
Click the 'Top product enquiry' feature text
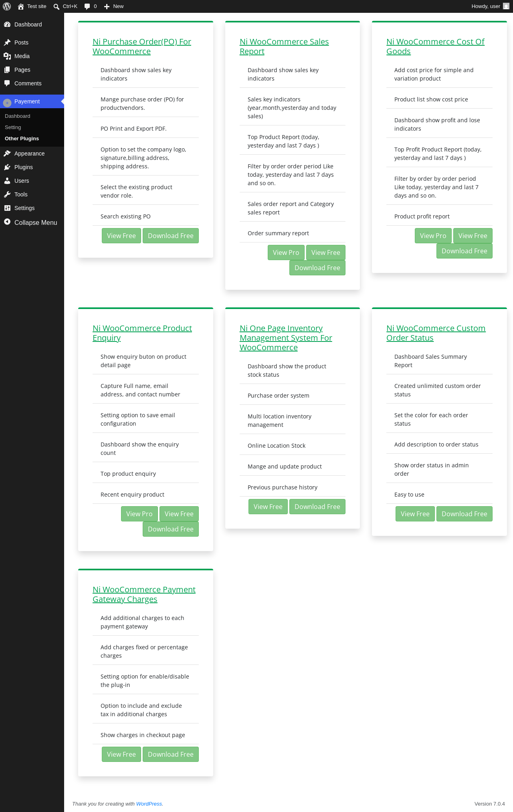point(128,474)
